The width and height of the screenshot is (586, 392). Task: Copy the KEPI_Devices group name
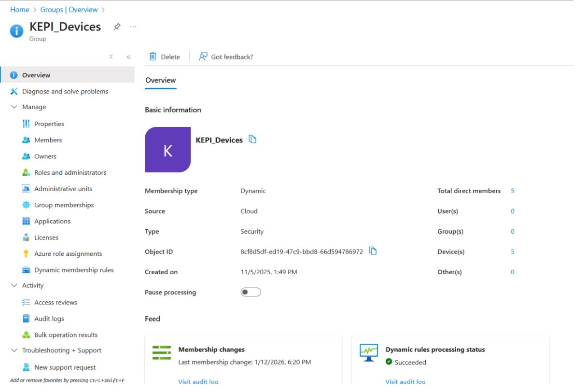[x=252, y=140]
